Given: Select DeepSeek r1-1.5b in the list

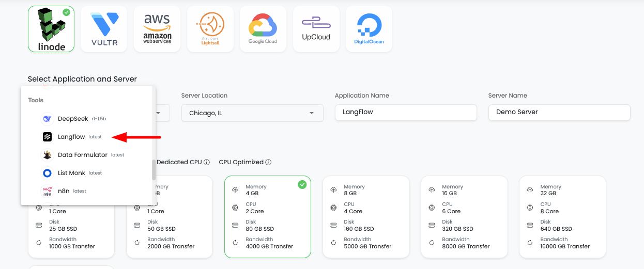Looking at the screenshot, I should 73,119.
